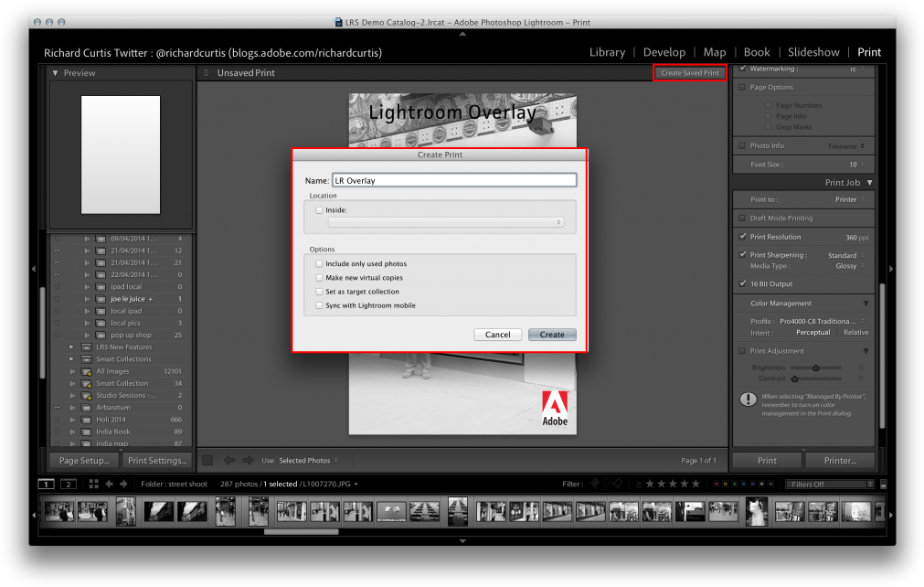Click the Printer... button
Image resolution: width=924 pixels, height=587 pixels.
840,460
